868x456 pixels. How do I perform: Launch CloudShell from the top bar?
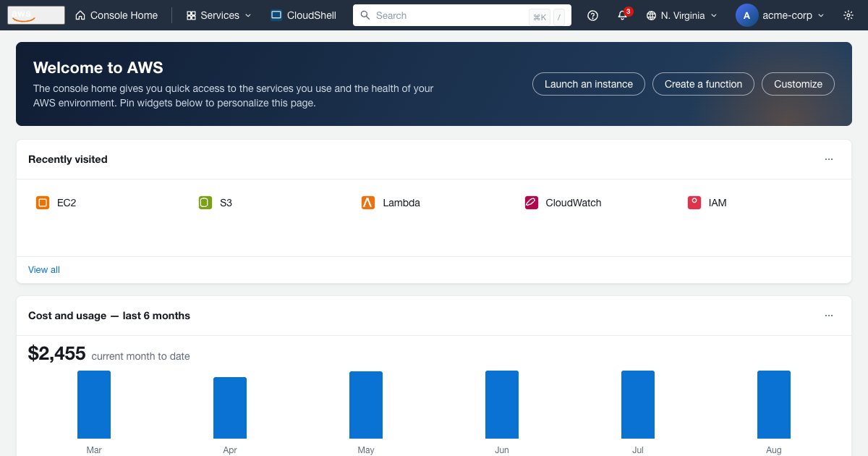pyautogui.click(x=304, y=15)
